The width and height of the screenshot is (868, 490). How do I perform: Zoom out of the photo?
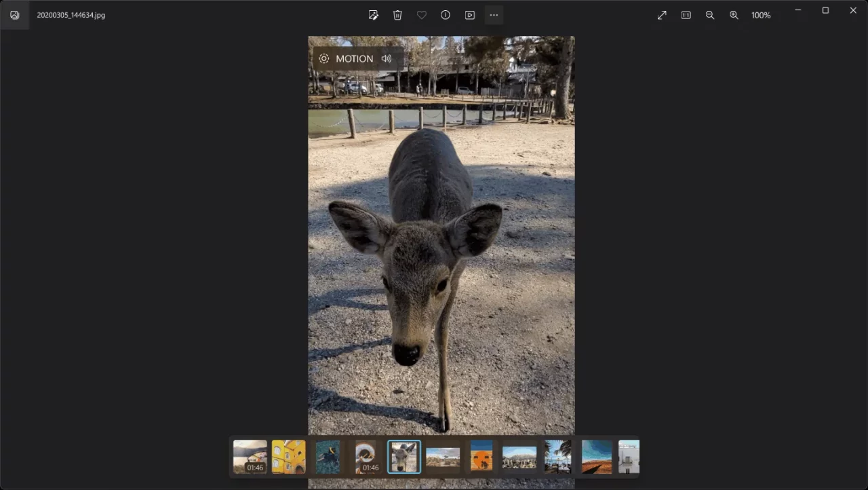pyautogui.click(x=710, y=15)
